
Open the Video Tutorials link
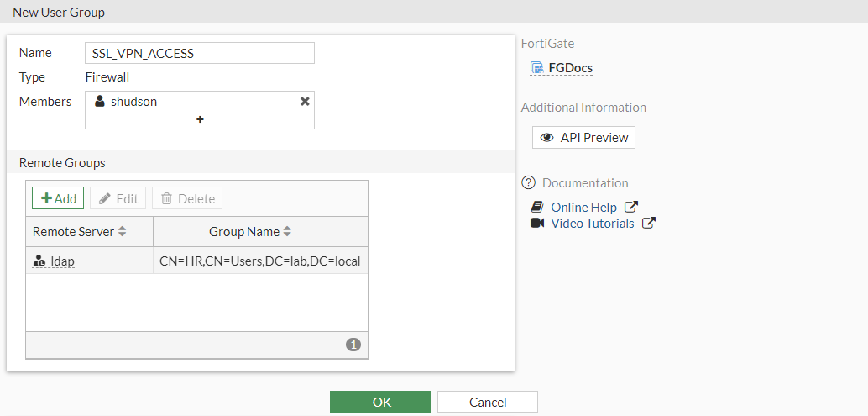click(x=592, y=223)
